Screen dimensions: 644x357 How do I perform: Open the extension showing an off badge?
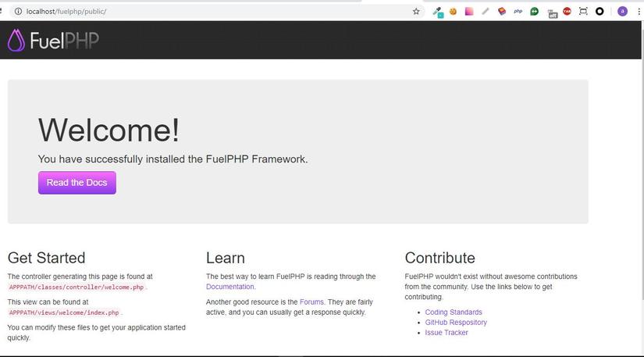(x=553, y=13)
